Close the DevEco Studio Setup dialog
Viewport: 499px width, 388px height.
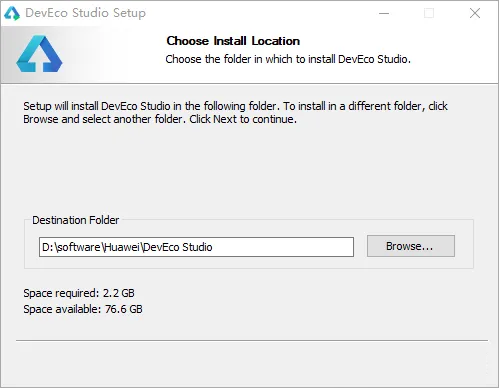point(475,13)
